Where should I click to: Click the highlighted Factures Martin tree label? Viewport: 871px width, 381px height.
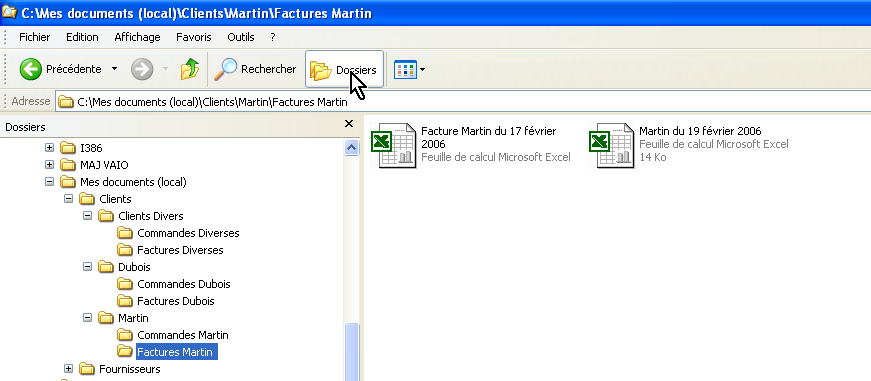(177, 352)
